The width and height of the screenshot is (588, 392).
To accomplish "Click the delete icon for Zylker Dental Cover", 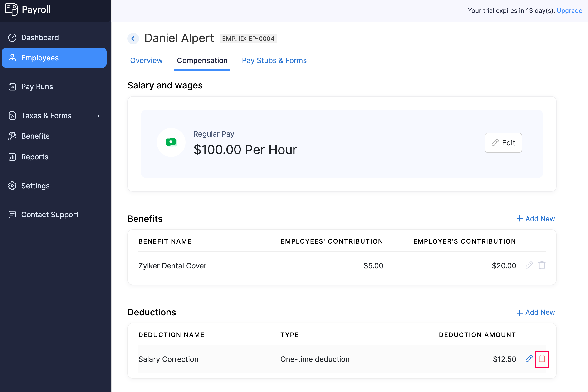I will coord(542,265).
